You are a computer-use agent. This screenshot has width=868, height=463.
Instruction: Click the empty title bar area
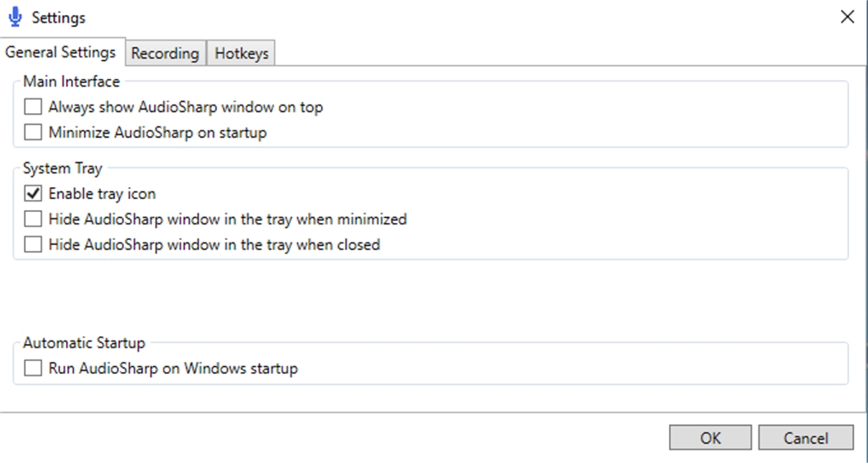pyautogui.click(x=434, y=17)
